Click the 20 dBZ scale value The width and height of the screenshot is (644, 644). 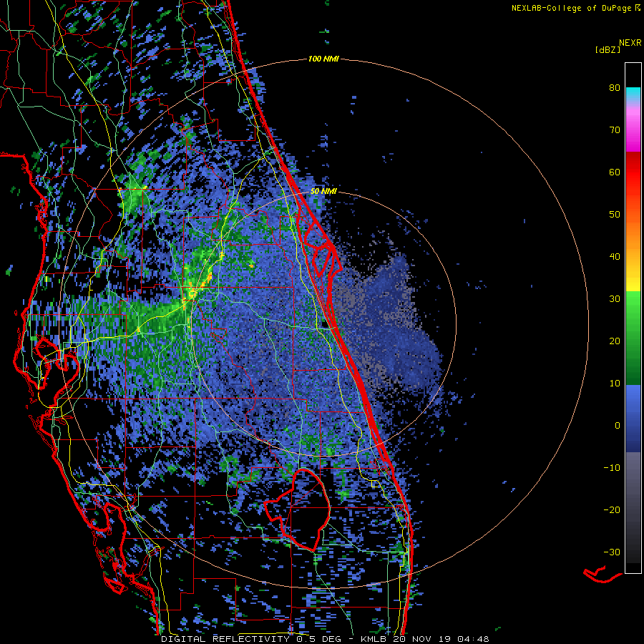pyautogui.click(x=615, y=341)
